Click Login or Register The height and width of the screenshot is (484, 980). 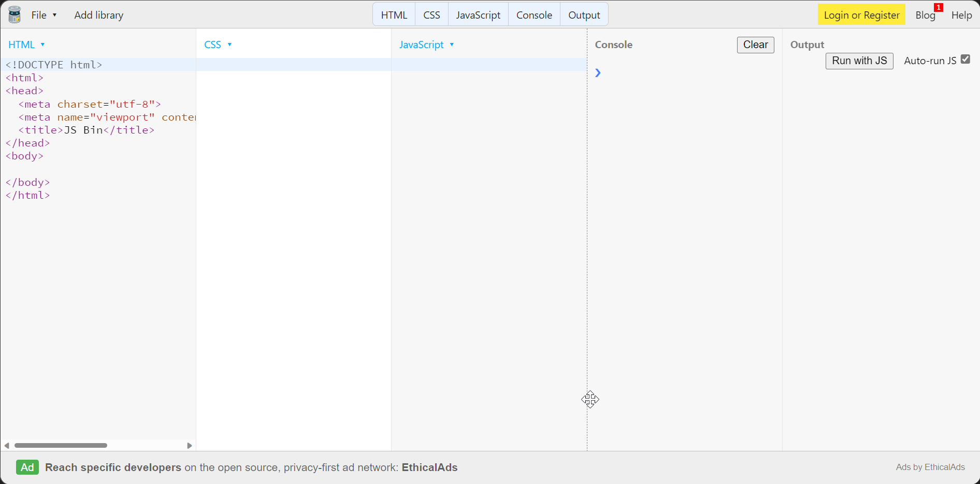tap(861, 15)
